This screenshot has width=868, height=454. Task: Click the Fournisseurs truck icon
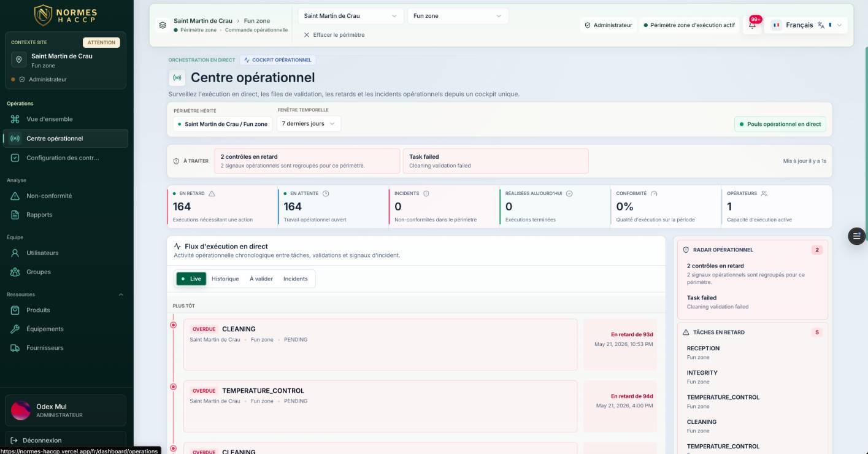click(x=15, y=348)
